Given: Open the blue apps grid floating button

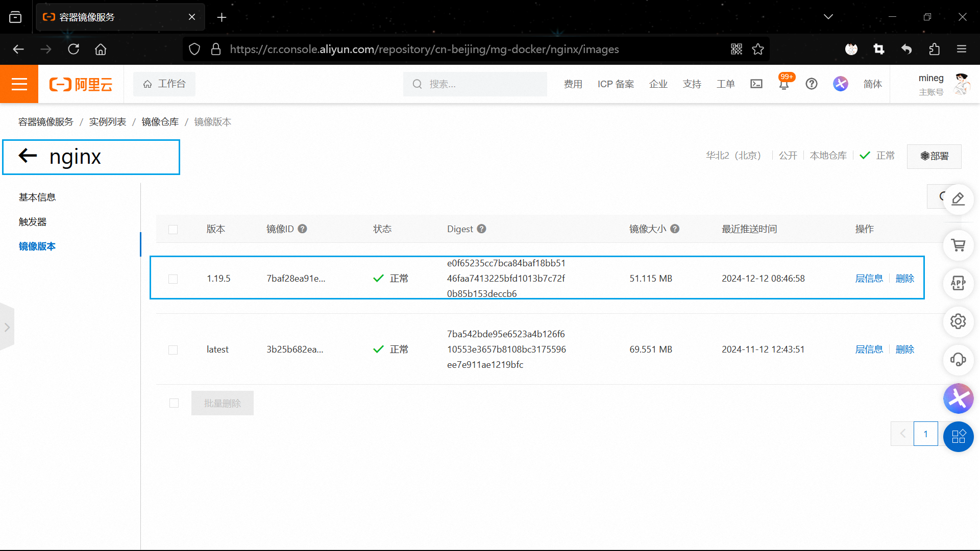Looking at the screenshot, I should coord(958,437).
